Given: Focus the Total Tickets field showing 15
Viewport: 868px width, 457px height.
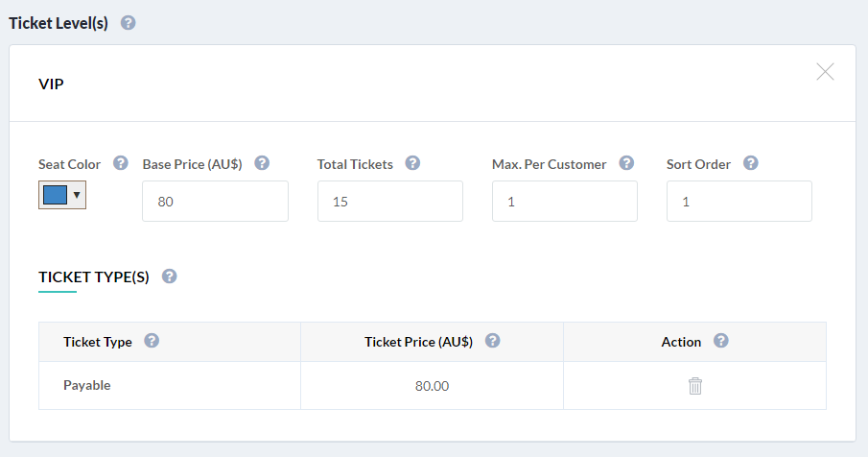Looking at the screenshot, I should pyautogui.click(x=390, y=201).
